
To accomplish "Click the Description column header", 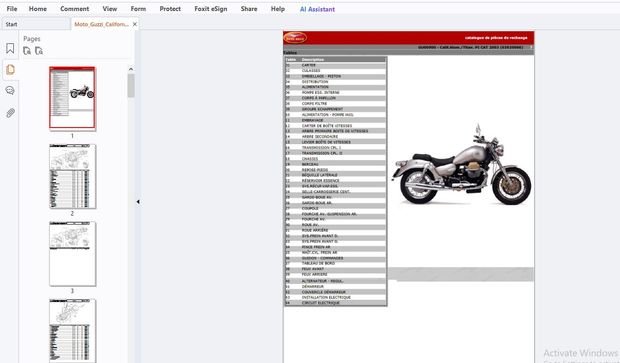I will pyautogui.click(x=313, y=60).
